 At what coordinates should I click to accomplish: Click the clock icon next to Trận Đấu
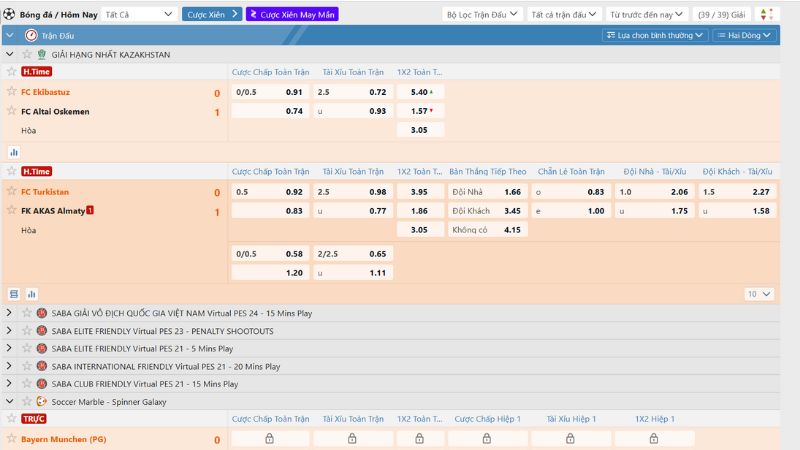pos(30,35)
